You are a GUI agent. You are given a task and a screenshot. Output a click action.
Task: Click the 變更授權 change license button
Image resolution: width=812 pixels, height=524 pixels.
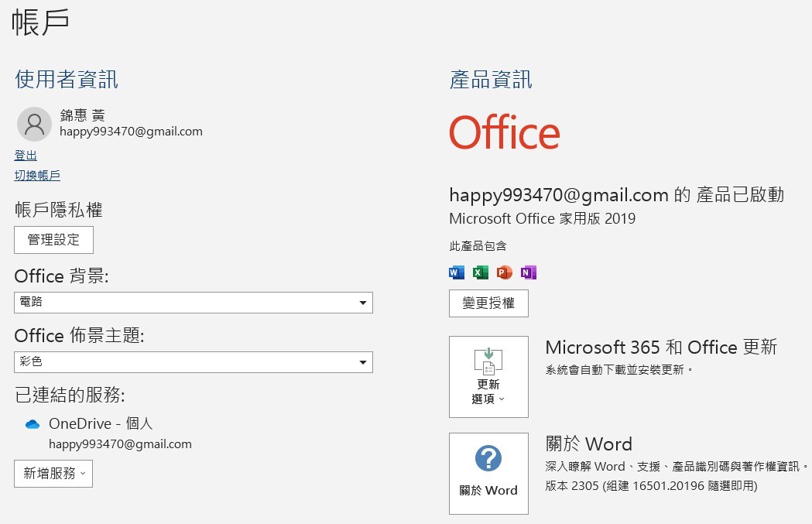tap(489, 303)
